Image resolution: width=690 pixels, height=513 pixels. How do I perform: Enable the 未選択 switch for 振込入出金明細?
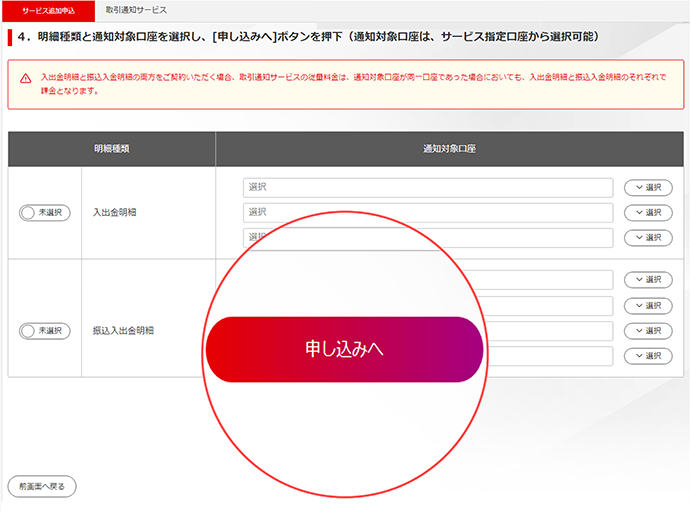44,330
